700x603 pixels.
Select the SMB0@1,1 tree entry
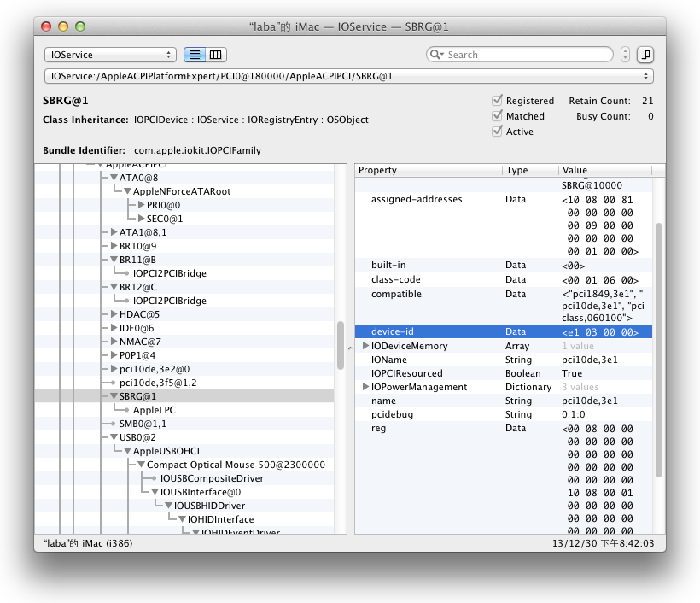tap(143, 424)
